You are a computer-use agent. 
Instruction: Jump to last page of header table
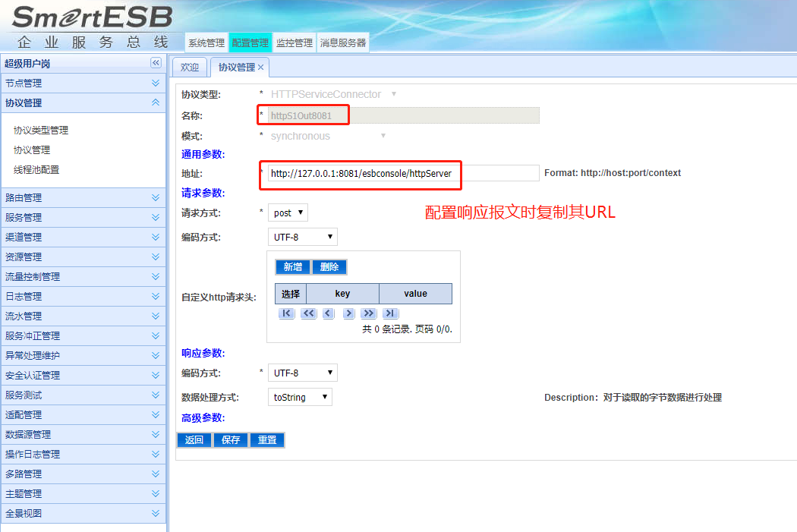[x=389, y=313]
